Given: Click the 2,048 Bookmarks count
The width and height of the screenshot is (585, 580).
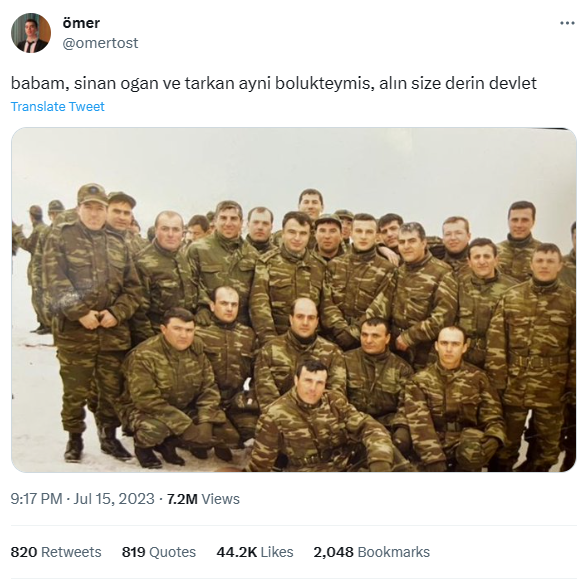Looking at the screenshot, I should pos(372,552).
